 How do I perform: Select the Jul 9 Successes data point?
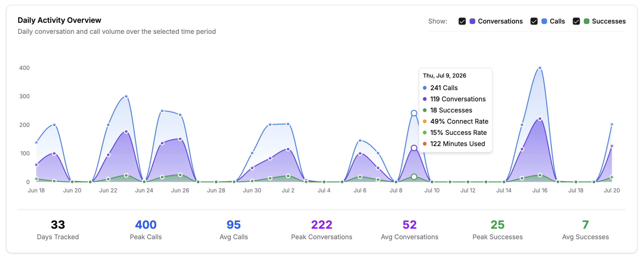tap(414, 177)
